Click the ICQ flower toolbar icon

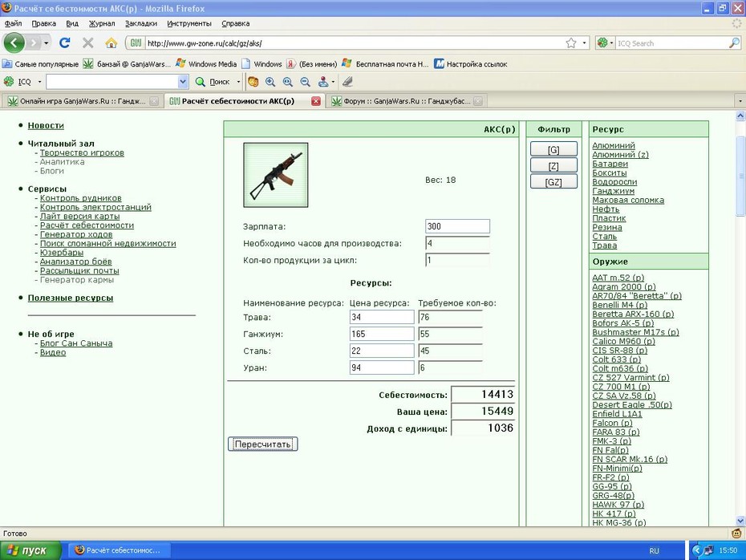pyautogui.click(x=9, y=82)
